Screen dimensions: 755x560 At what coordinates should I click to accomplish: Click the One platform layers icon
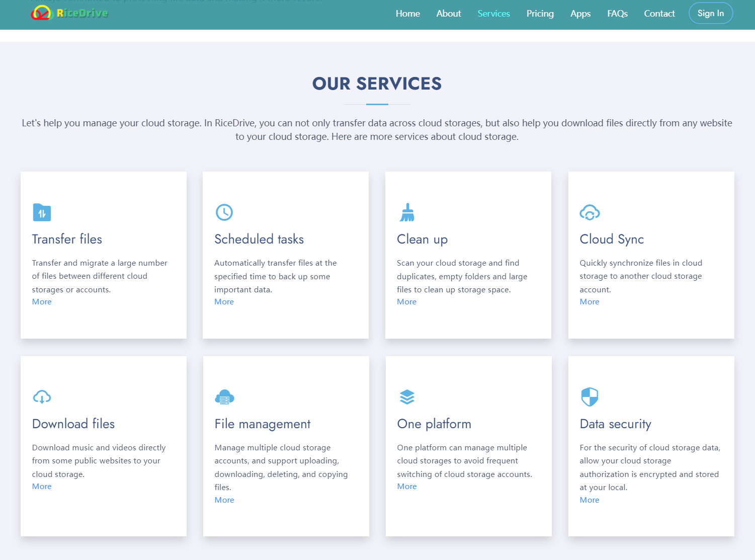coord(407,397)
